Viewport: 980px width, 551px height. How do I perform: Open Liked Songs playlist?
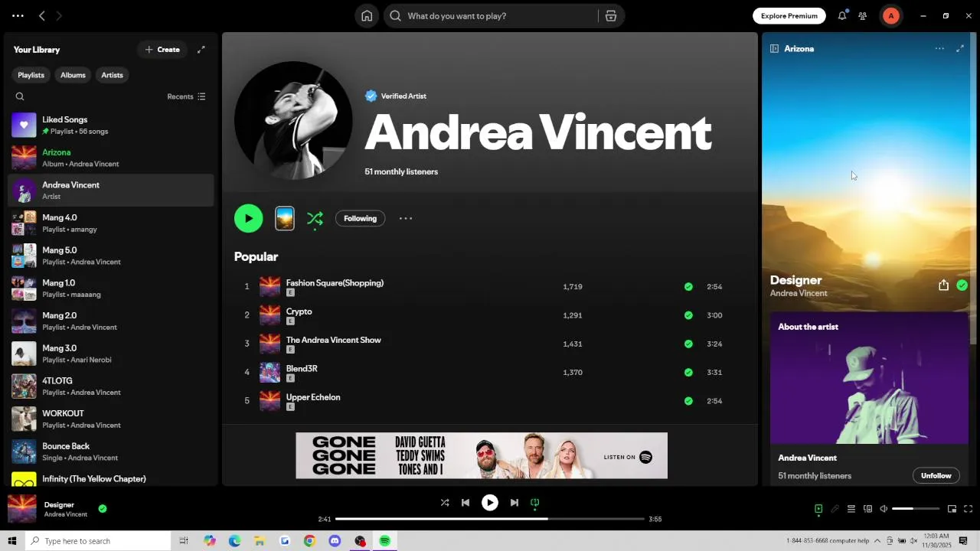pos(111,125)
